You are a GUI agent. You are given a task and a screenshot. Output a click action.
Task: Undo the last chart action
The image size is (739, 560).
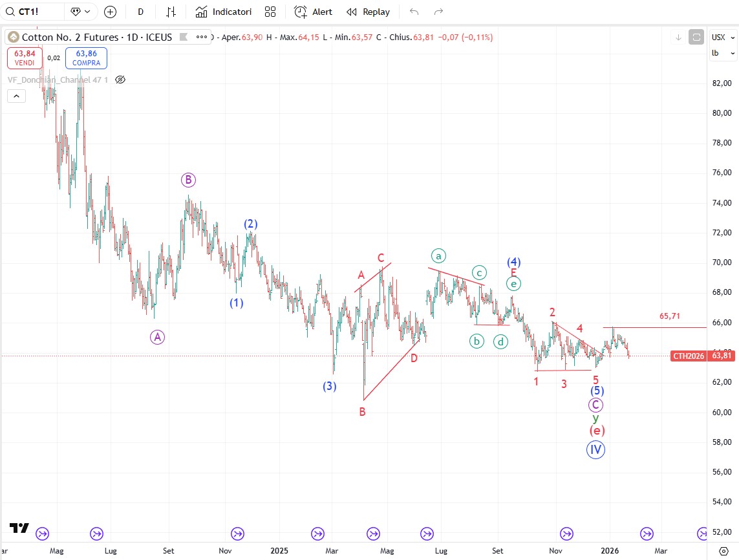tap(414, 12)
